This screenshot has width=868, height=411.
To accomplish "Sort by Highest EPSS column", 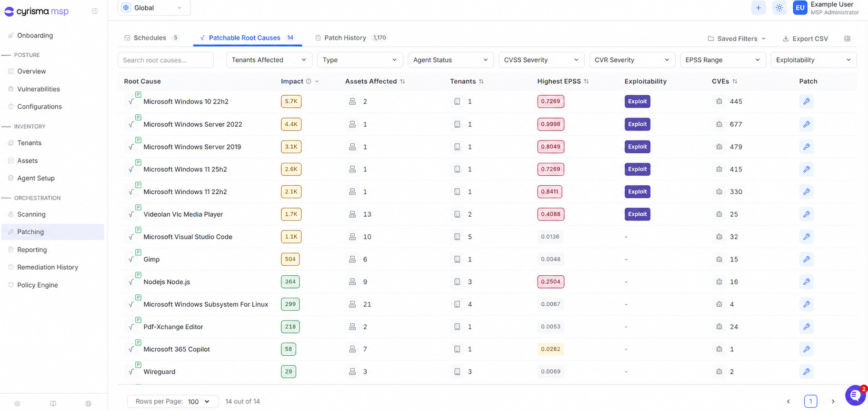I will [x=587, y=81].
